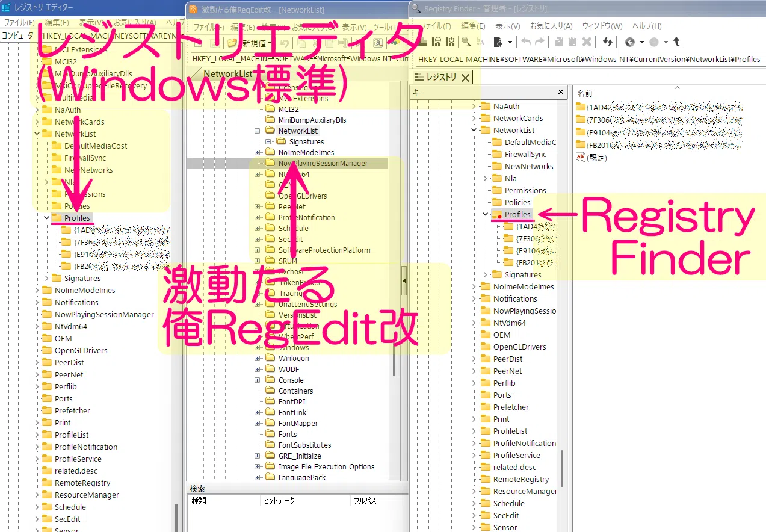Open import/export dropdown arrow in Registry Finder
This screenshot has height=532, width=766.
[x=510, y=42]
